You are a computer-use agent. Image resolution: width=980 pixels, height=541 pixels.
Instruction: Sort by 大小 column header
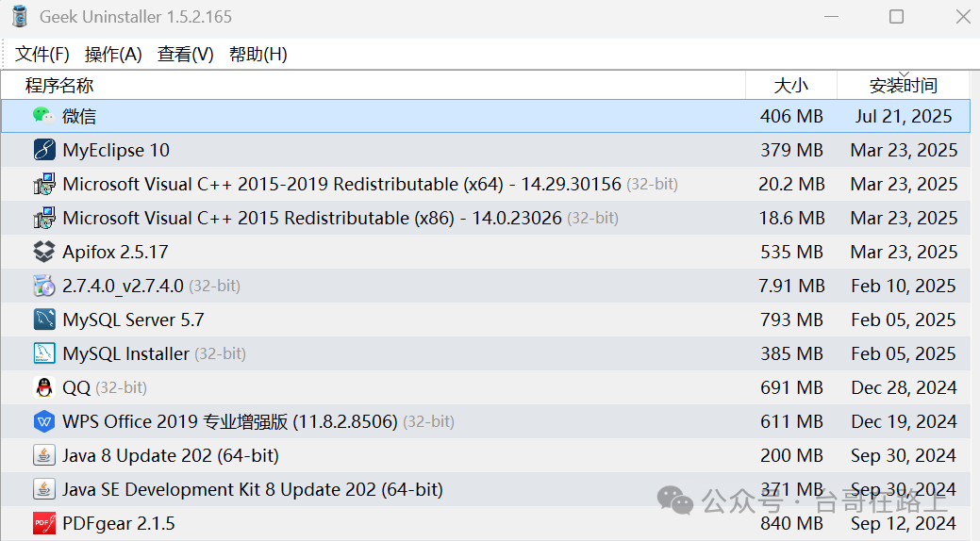(x=790, y=86)
